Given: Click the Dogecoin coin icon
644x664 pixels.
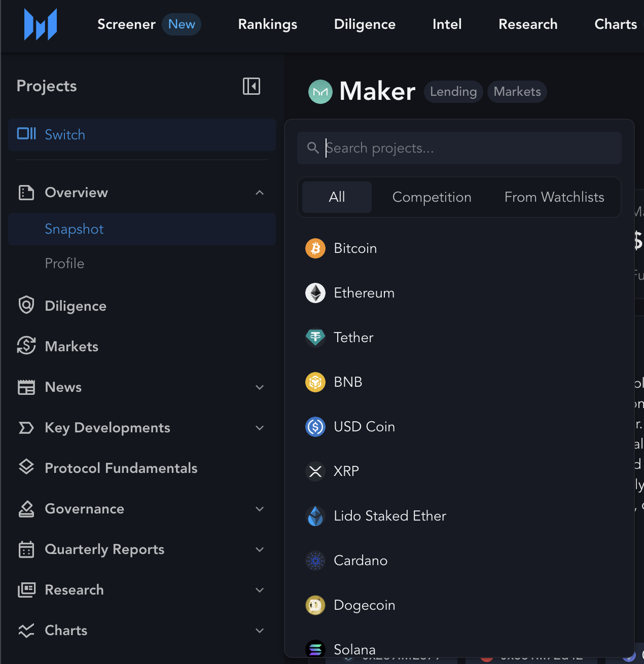Looking at the screenshot, I should point(315,605).
